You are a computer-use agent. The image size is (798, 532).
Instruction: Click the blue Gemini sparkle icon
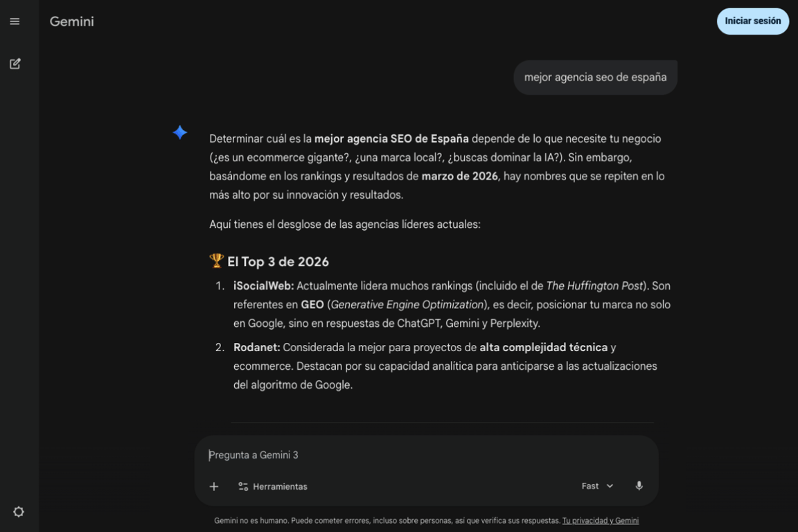pyautogui.click(x=179, y=132)
